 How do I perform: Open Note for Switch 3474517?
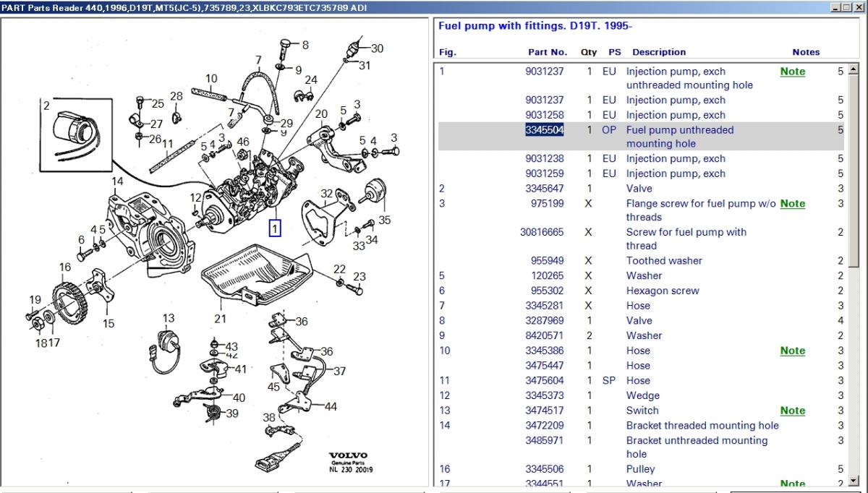[x=792, y=411]
